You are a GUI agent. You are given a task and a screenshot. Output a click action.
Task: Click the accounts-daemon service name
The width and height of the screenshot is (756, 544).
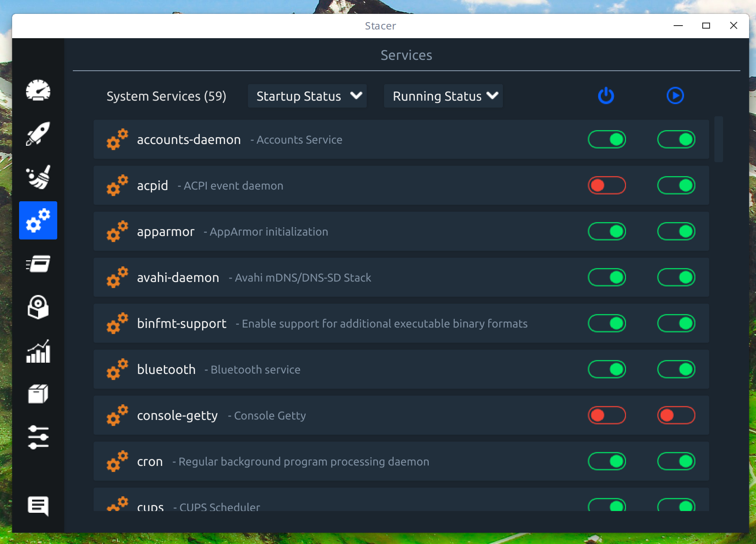[189, 140]
